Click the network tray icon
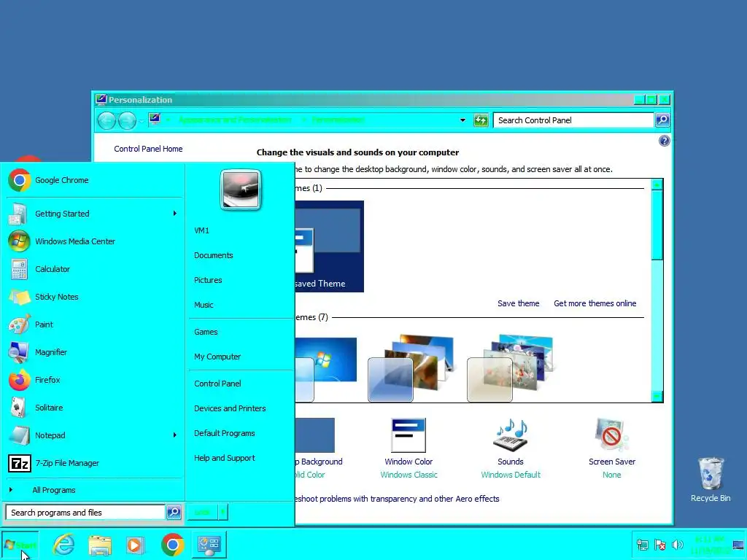747x560 pixels. (642, 545)
